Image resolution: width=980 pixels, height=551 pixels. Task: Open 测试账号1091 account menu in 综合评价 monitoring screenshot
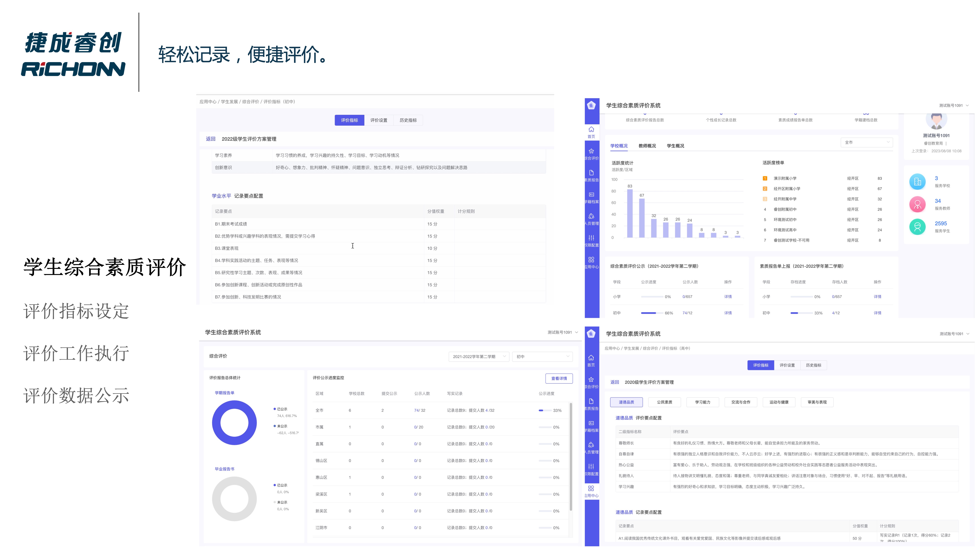563,333
